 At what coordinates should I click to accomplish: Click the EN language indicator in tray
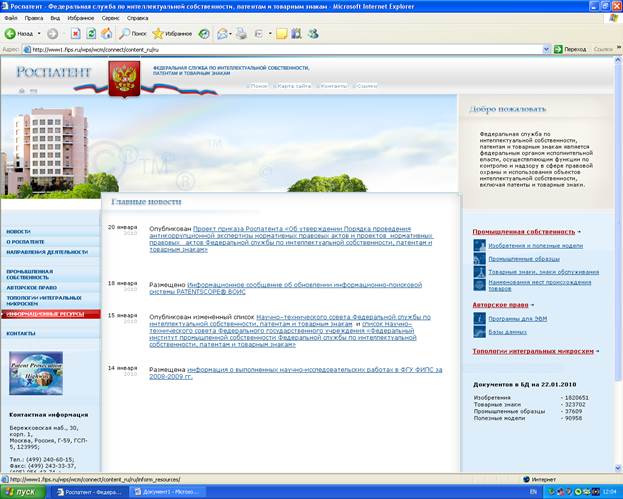(x=533, y=492)
